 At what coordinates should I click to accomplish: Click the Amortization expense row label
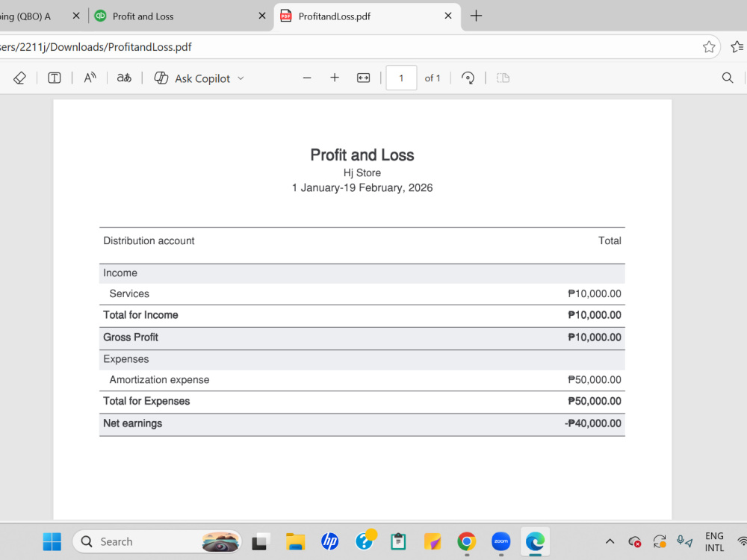(x=159, y=380)
